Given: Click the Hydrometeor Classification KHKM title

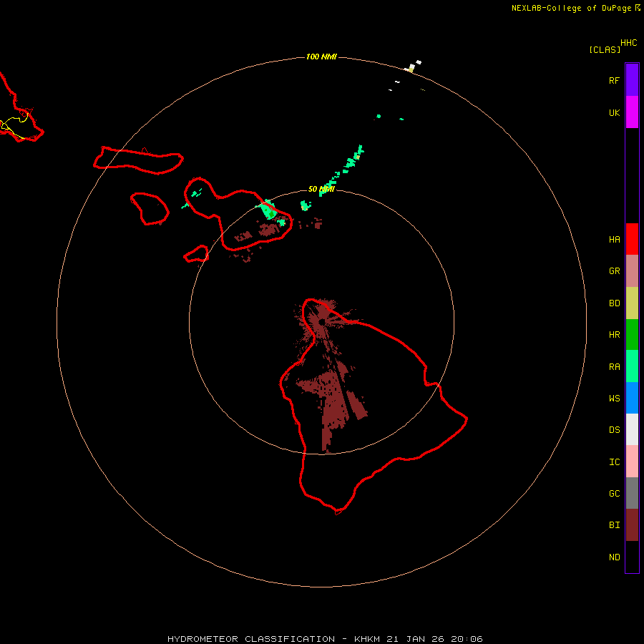Looking at the screenshot, I should click(x=325, y=639).
